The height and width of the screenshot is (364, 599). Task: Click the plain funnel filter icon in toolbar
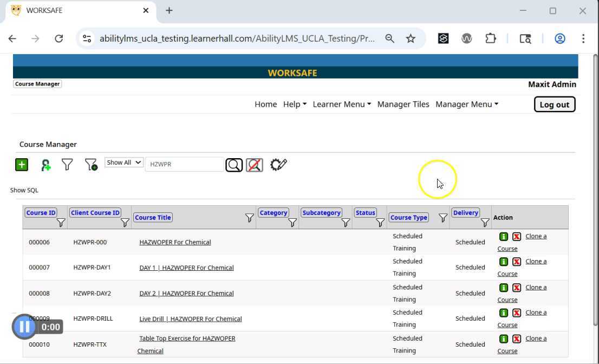tap(67, 165)
